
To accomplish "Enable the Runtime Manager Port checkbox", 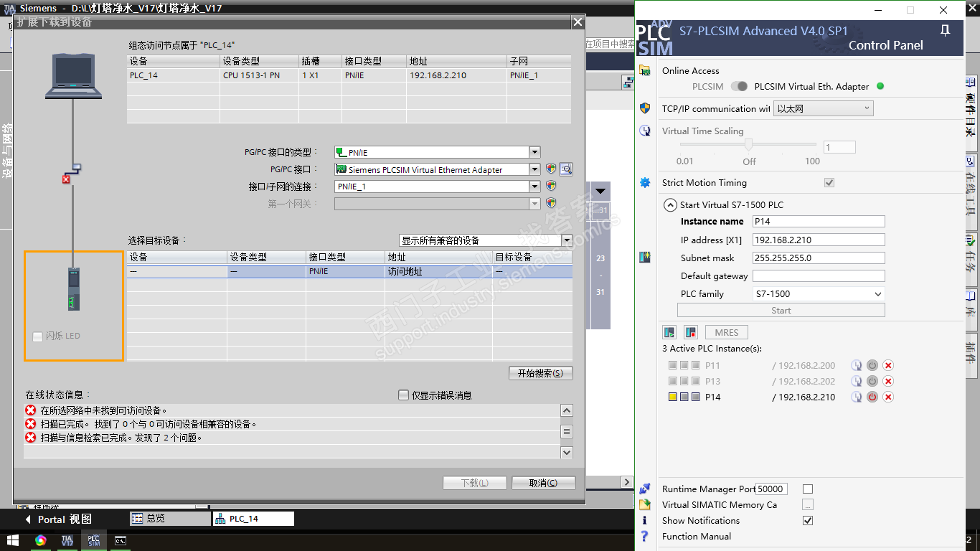I will pos(808,489).
